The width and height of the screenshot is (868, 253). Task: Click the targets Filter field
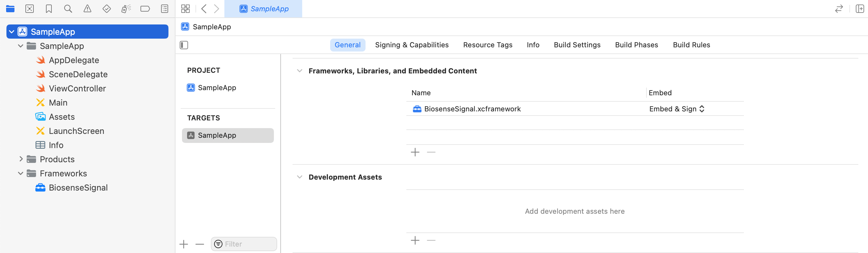pyautogui.click(x=244, y=244)
